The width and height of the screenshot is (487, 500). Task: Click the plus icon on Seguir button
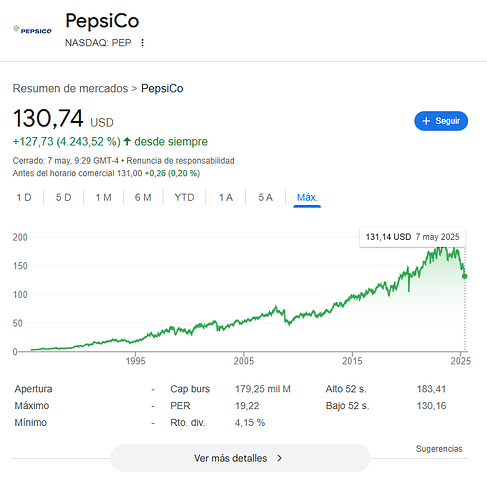coord(426,121)
